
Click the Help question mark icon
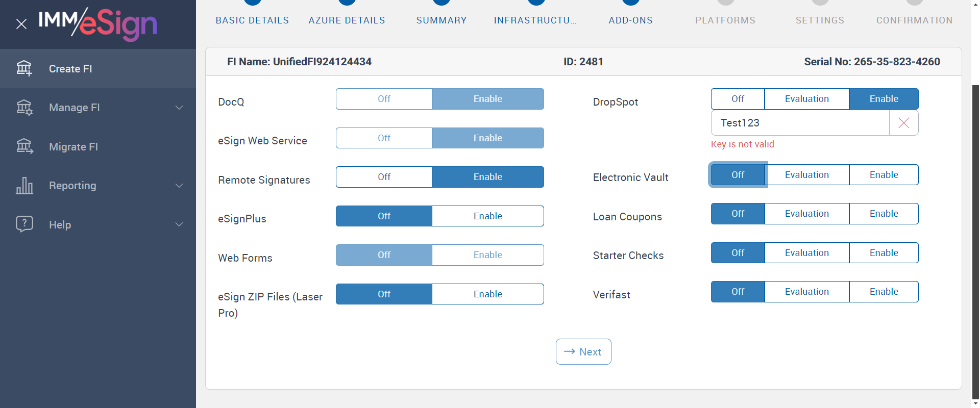click(24, 224)
